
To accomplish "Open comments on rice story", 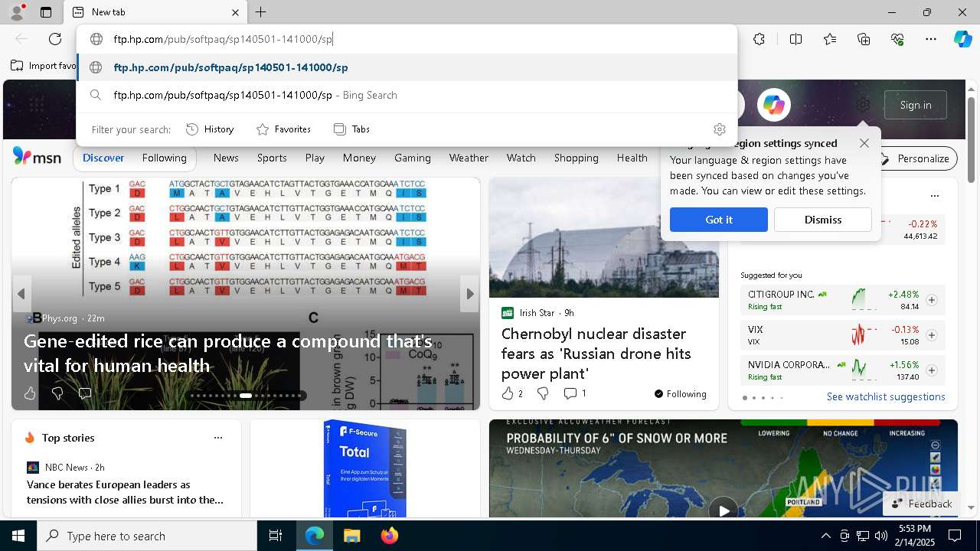I will [x=85, y=393].
